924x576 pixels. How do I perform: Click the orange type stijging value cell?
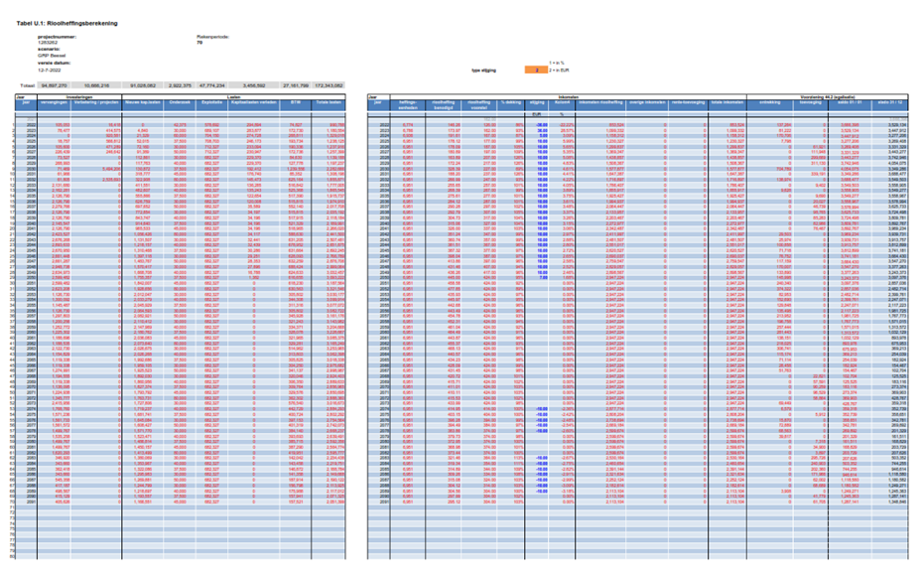tap(535, 72)
